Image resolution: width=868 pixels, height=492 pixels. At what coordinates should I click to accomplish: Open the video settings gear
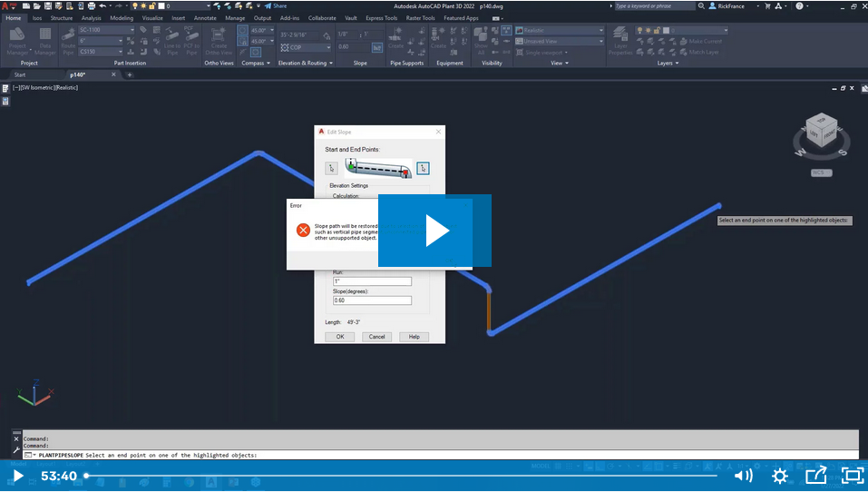click(x=779, y=476)
